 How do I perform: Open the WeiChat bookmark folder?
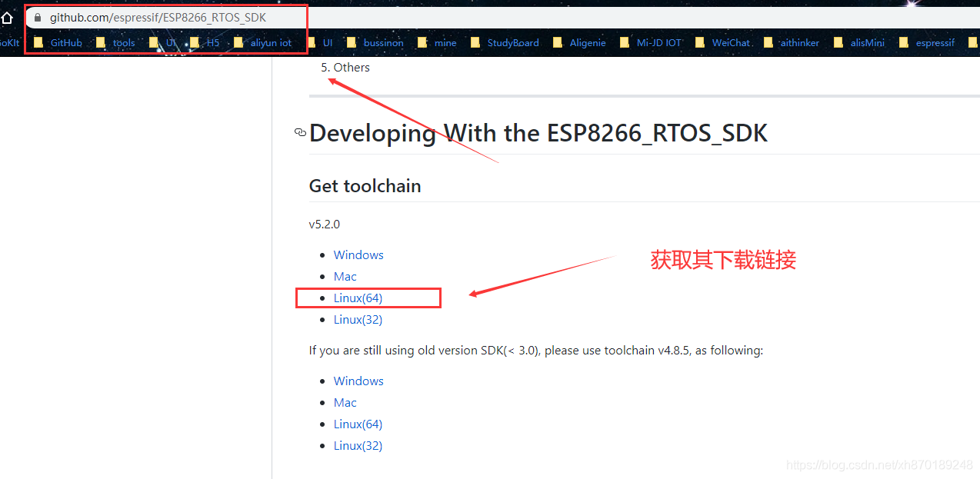(722, 43)
